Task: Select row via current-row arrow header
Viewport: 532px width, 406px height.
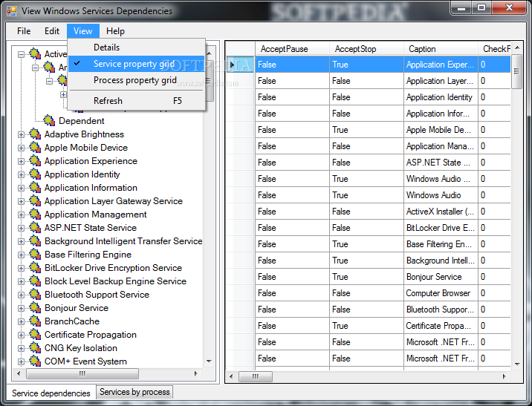Action: (x=240, y=65)
